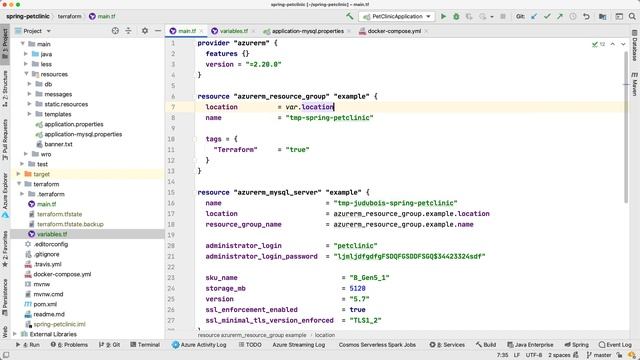The image size is (640, 360).
Task: Toggle tool window bars icon bottom-left
Action: tap(6, 355)
